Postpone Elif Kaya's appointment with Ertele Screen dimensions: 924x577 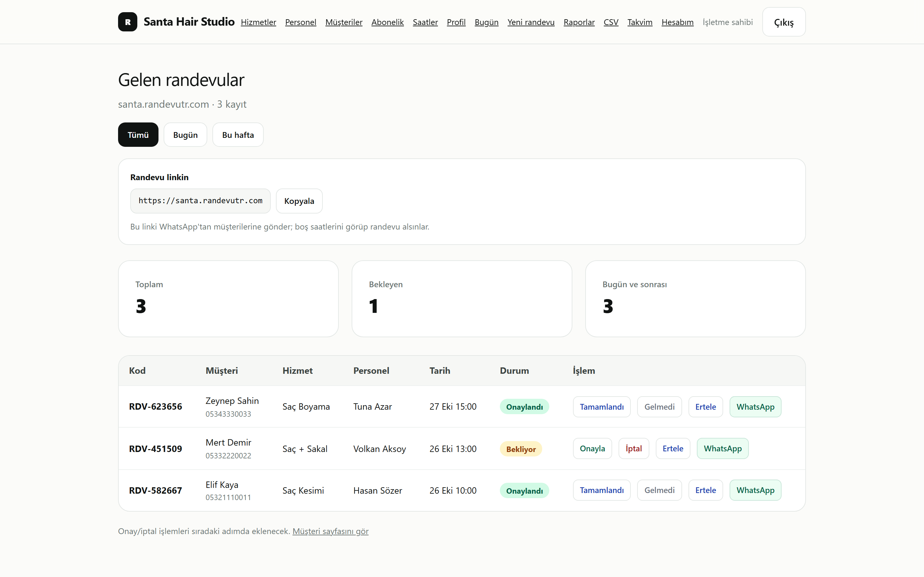pos(705,490)
